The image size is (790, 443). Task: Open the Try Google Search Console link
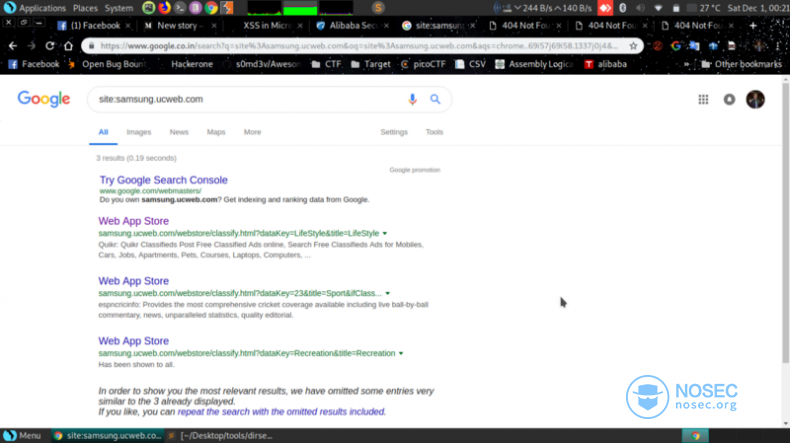point(163,180)
